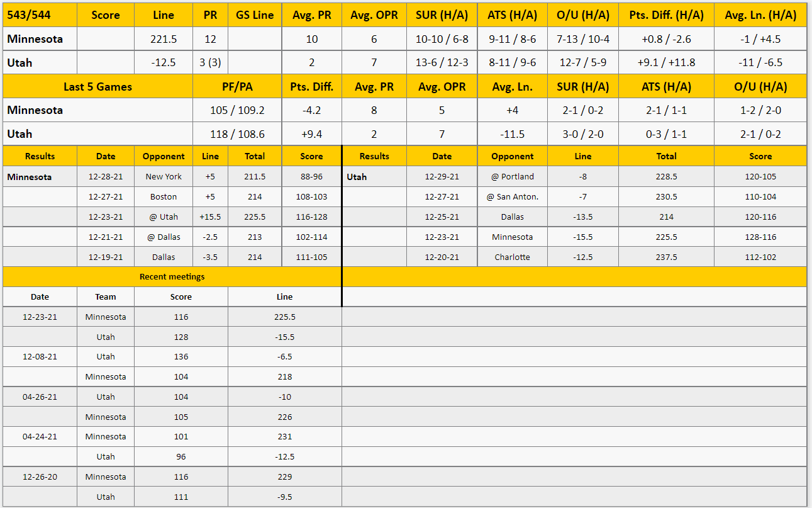Screen dimensions: 812x508
Task: Select the Charlotte opponent cell
Action: pos(513,257)
